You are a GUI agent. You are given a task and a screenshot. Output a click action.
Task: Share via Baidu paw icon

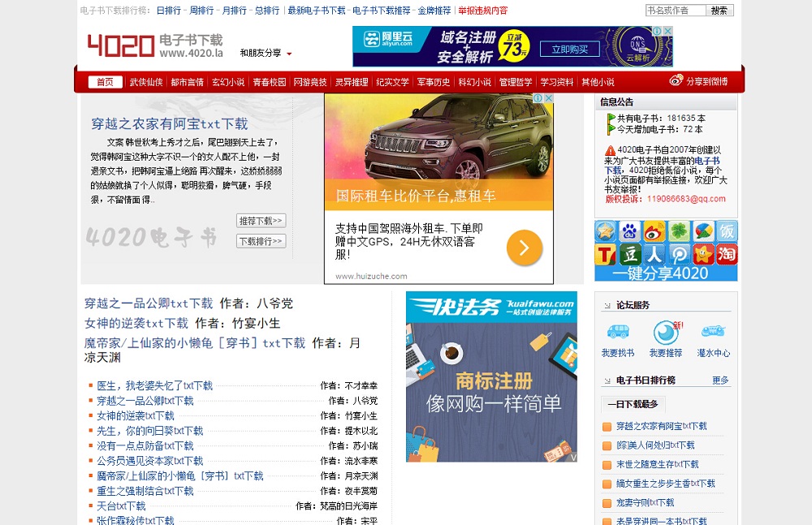click(x=629, y=231)
